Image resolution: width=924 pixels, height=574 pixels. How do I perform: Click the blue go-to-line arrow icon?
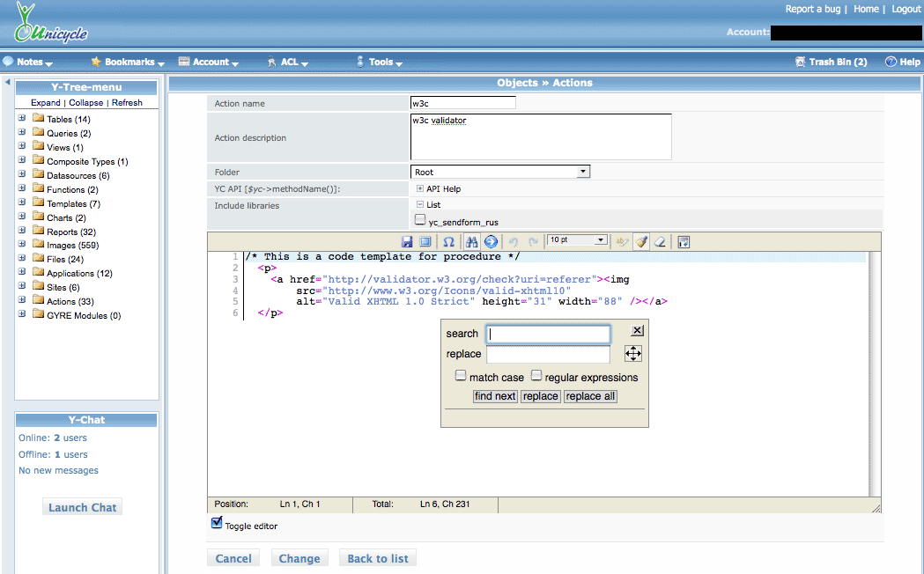(x=491, y=241)
